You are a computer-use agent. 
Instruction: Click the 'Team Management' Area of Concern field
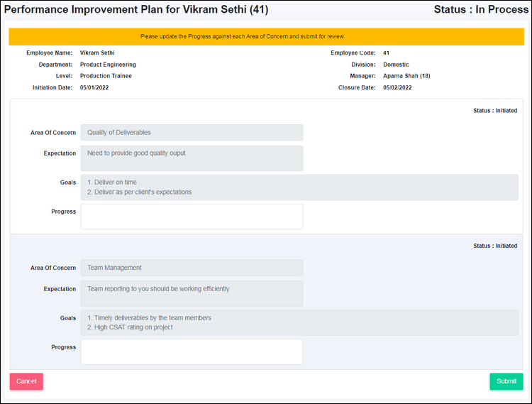pyautogui.click(x=192, y=268)
